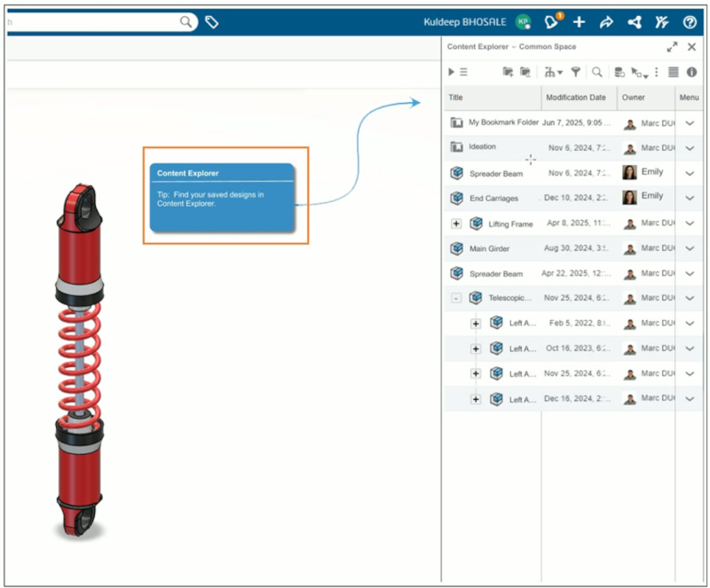
Task: Open the Share arrow icon in top bar
Action: (607, 21)
